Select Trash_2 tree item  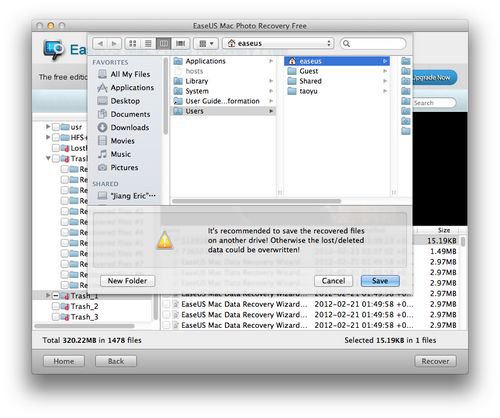pos(84,306)
